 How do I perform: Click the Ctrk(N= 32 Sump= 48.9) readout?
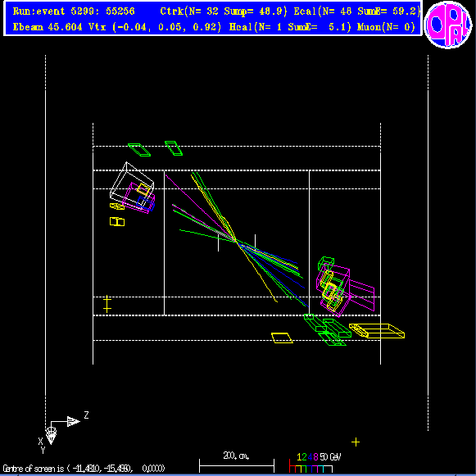tap(224, 11)
